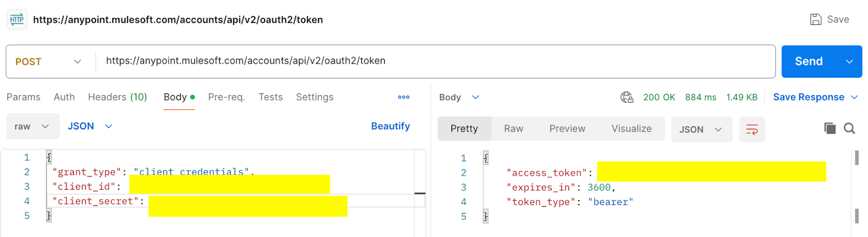
Task: Open the JSON request body format dropdown
Action: 90,126
